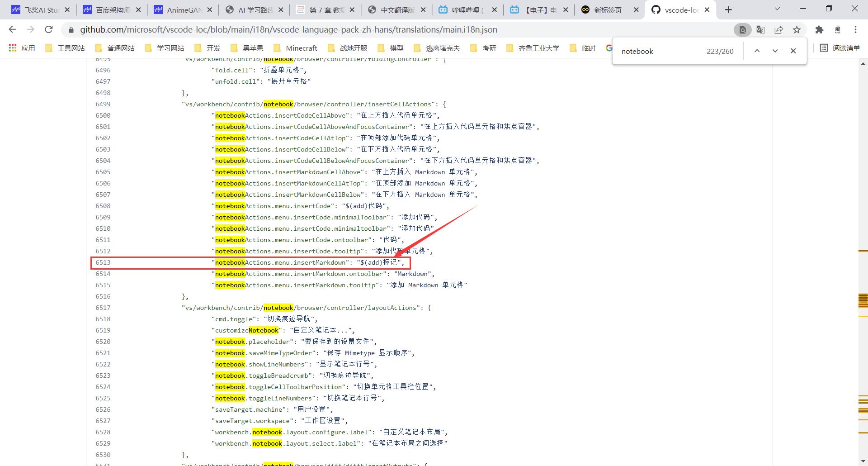868x466 pixels.
Task: Open the 应用 apps shortcut on bookmarks bar
Action: tap(22, 48)
